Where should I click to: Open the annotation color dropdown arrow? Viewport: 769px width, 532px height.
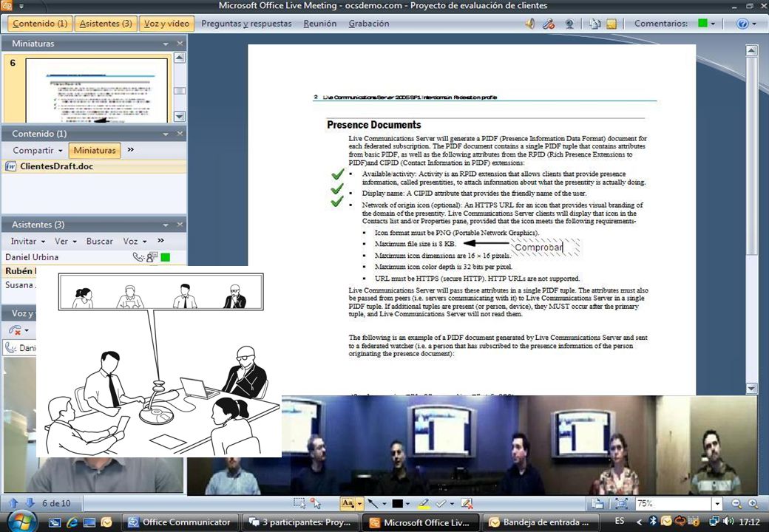(407, 504)
